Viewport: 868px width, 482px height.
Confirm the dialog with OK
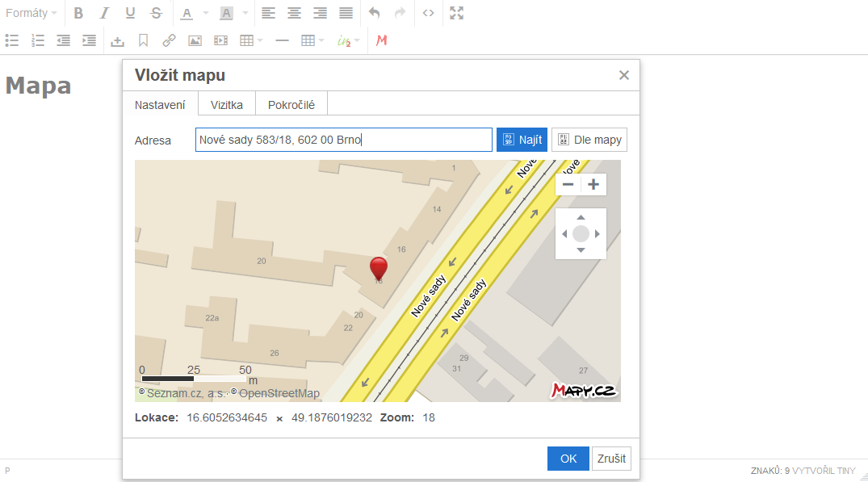pyautogui.click(x=568, y=459)
